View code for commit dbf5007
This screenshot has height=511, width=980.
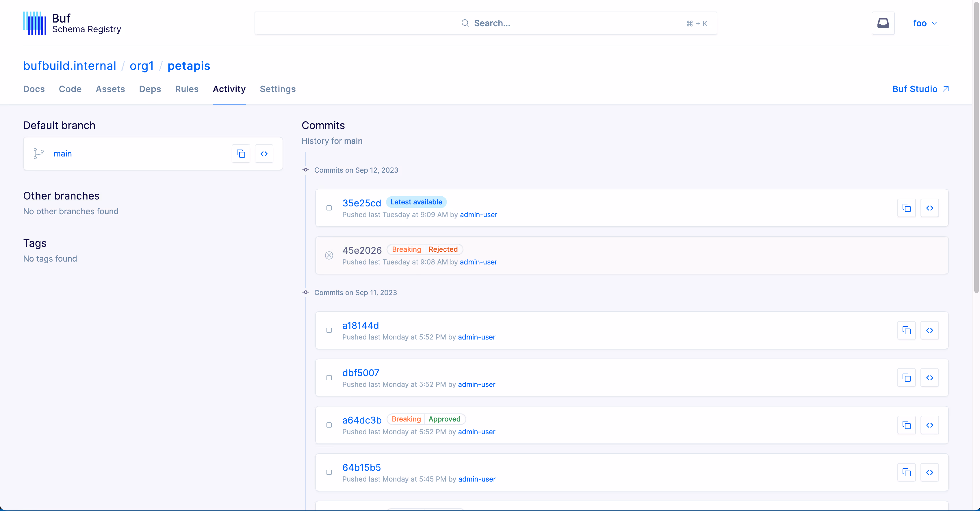930,378
